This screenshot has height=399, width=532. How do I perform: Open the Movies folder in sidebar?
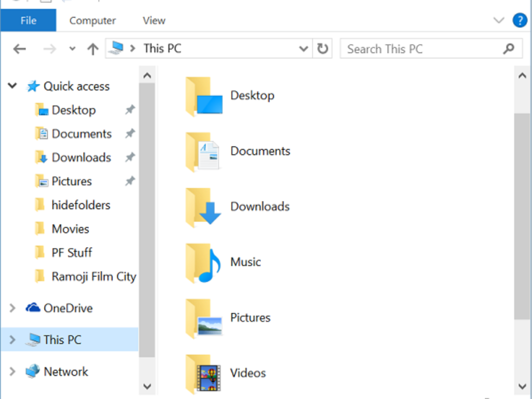pyautogui.click(x=70, y=229)
